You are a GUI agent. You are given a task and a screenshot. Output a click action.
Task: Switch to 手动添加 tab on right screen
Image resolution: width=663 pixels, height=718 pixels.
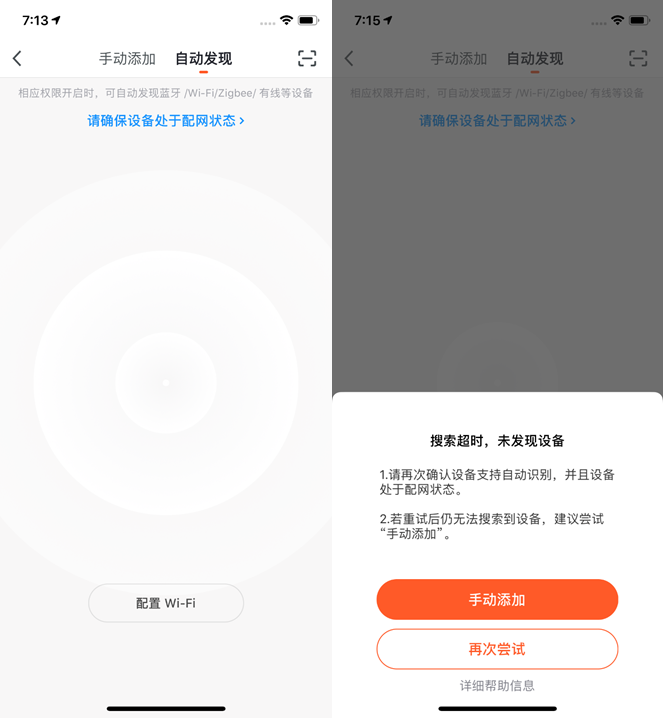[x=459, y=59]
